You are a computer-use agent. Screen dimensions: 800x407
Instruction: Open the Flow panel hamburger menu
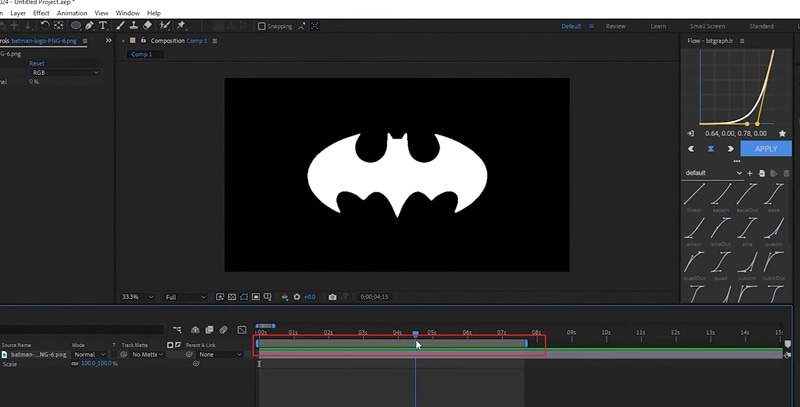tap(742, 41)
